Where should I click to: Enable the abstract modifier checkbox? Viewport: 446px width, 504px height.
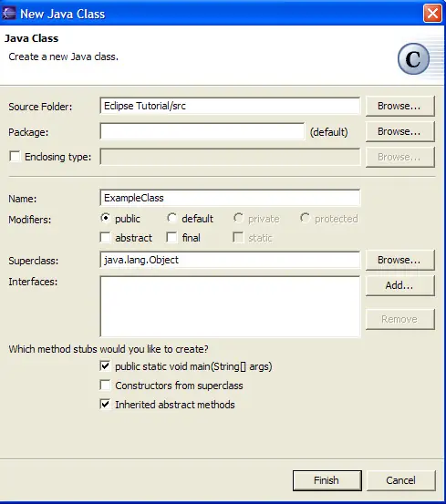click(105, 238)
